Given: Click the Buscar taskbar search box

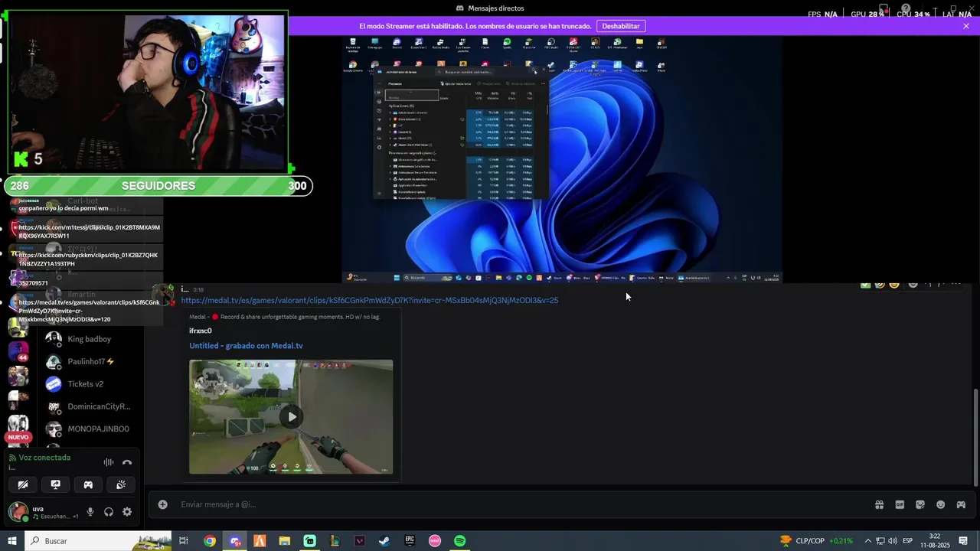Looking at the screenshot, I should (100, 541).
